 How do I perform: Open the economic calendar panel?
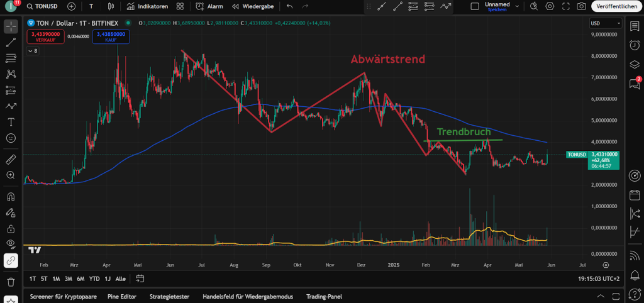635,195
